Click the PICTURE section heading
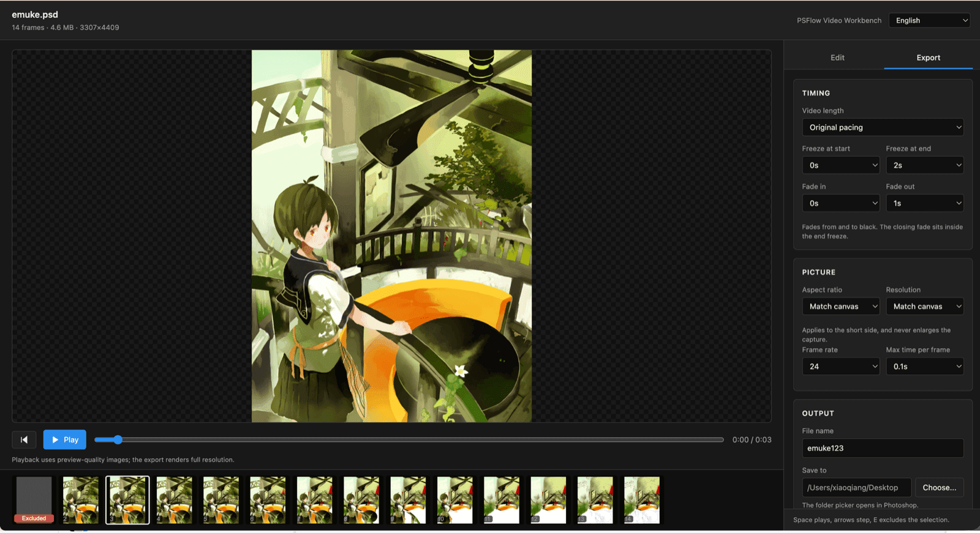 (819, 272)
